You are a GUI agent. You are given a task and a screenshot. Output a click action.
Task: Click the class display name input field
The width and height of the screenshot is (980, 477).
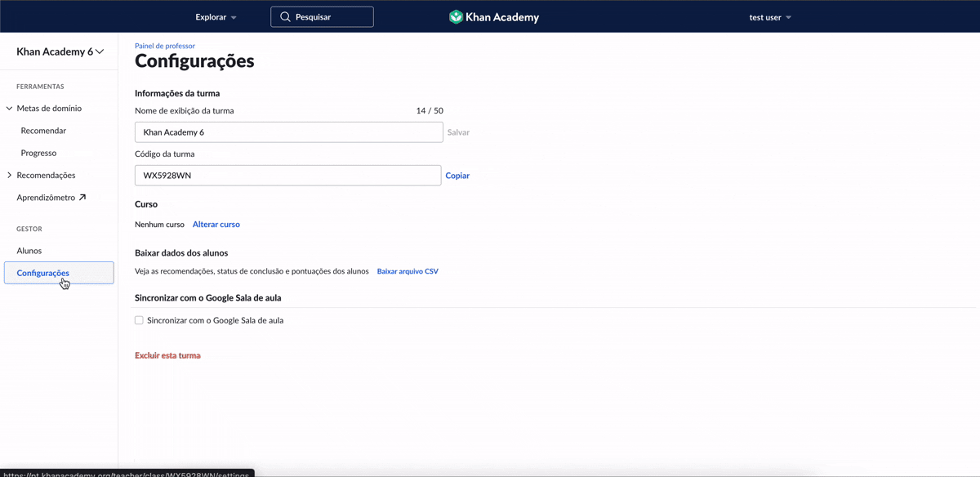click(289, 132)
